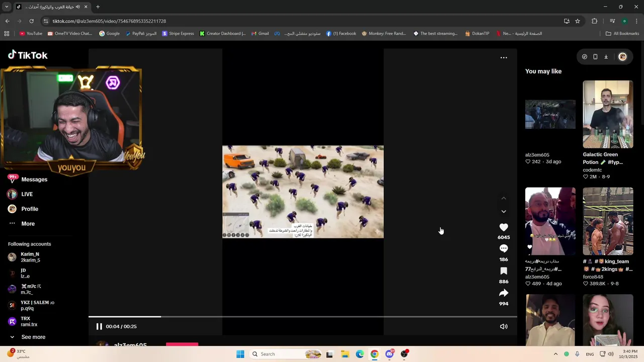Seek using the video progress bar

[303, 317]
